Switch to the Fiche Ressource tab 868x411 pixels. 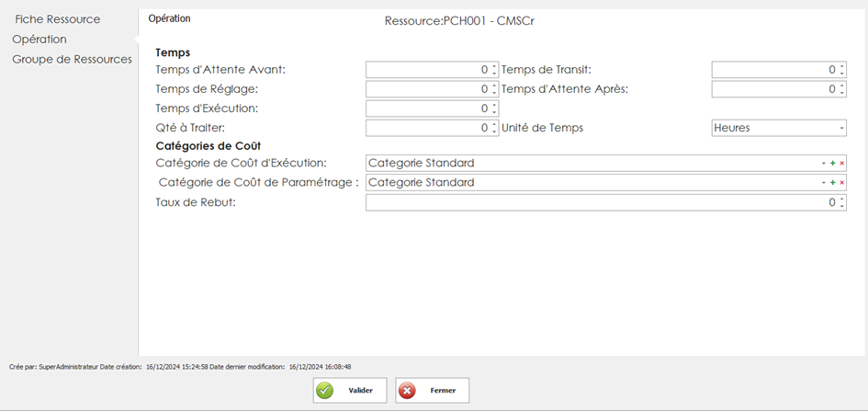click(58, 19)
